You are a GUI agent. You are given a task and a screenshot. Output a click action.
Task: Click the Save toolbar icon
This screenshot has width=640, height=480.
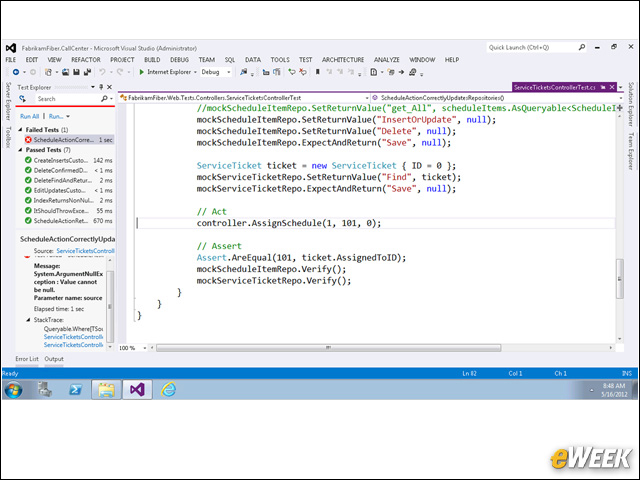click(x=76, y=72)
